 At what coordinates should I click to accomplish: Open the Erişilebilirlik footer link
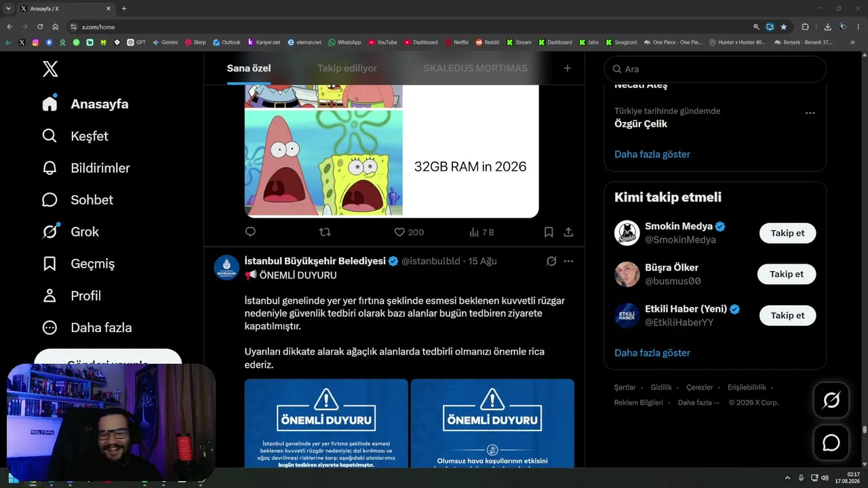(747, 387)
